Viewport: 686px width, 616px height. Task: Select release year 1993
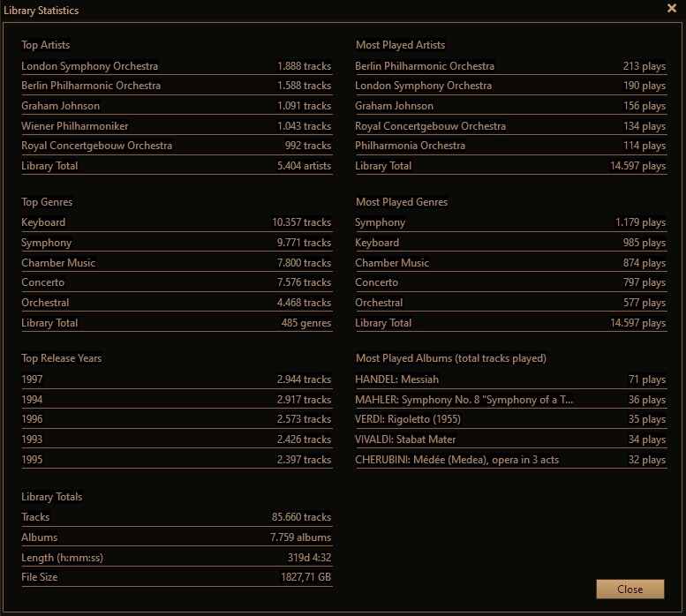(32, 439)
